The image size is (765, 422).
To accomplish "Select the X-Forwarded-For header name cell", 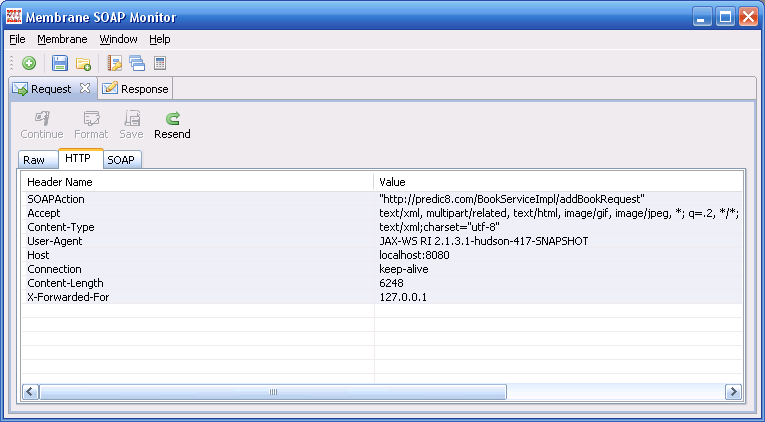I will click(x=198, y=297).
